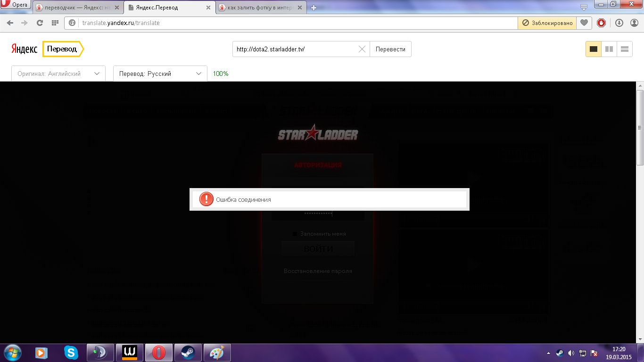This screenshot has height=362, width=644.
Task: Click the Ошибка соединения error icon
Action: coord(206,199)
